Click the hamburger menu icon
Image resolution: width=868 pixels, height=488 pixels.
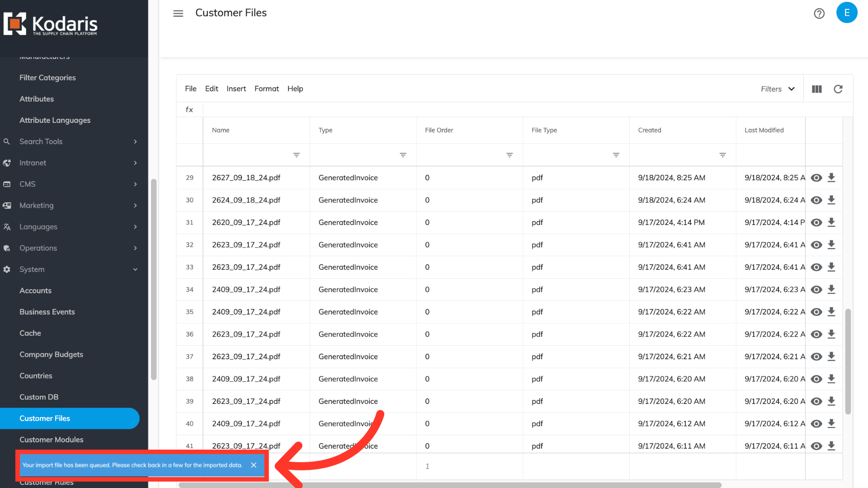178,13
